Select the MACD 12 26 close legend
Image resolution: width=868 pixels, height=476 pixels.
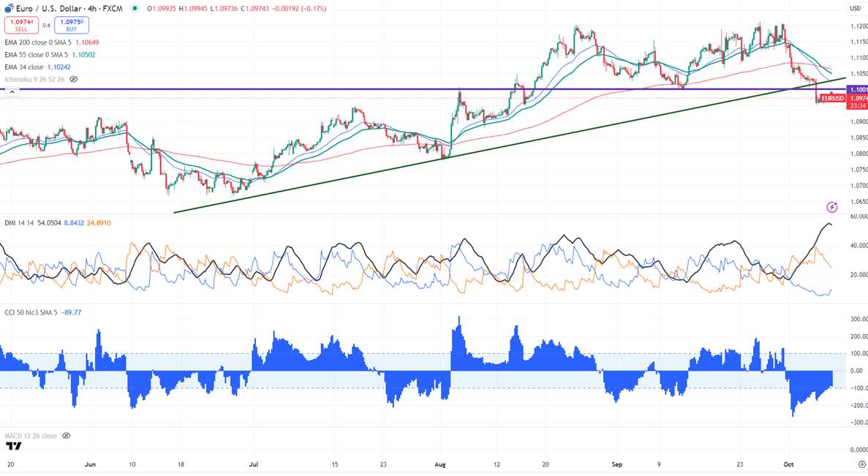31,436
